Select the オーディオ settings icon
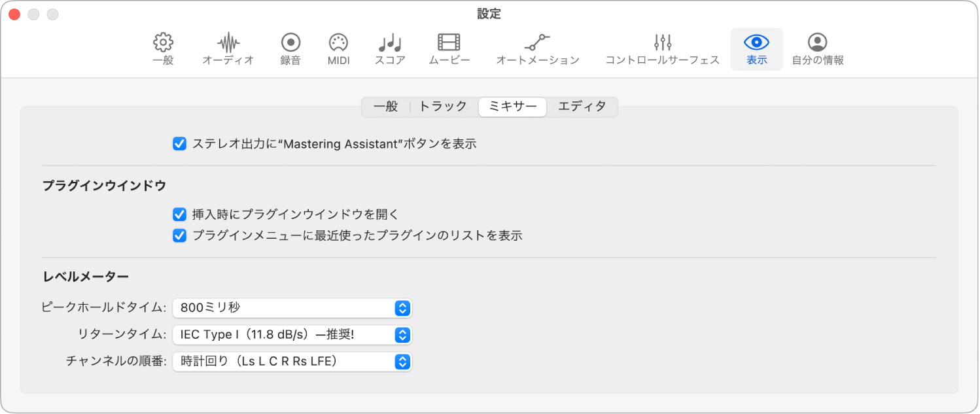Viewport: 980px width, 414px height. [227, 48]
